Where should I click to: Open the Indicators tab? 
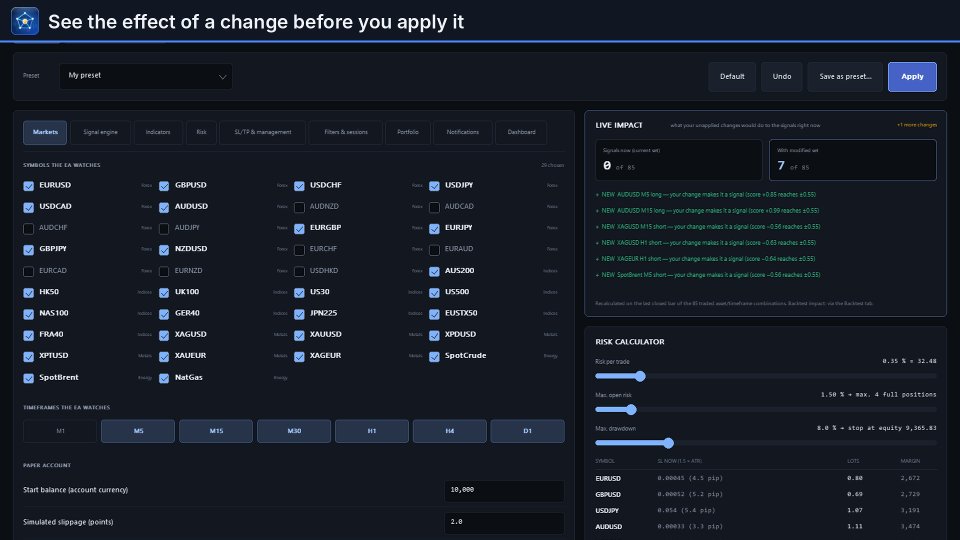click(158, 132)
